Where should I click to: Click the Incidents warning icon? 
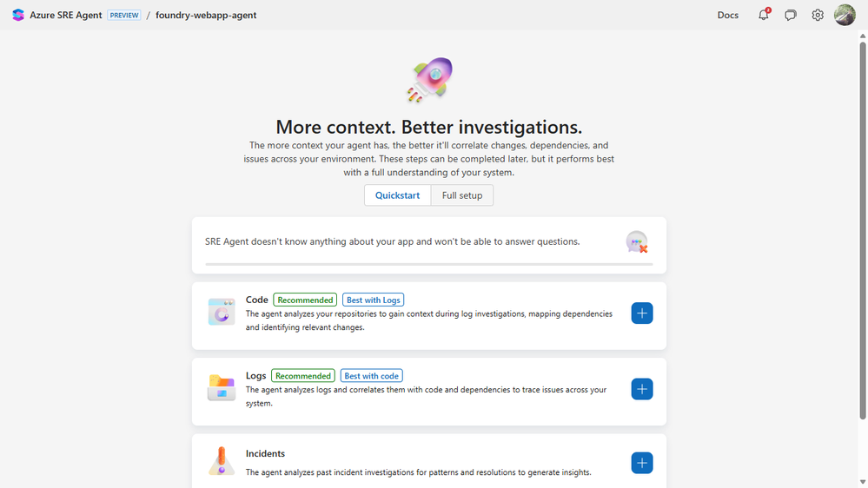click(222, 461)
